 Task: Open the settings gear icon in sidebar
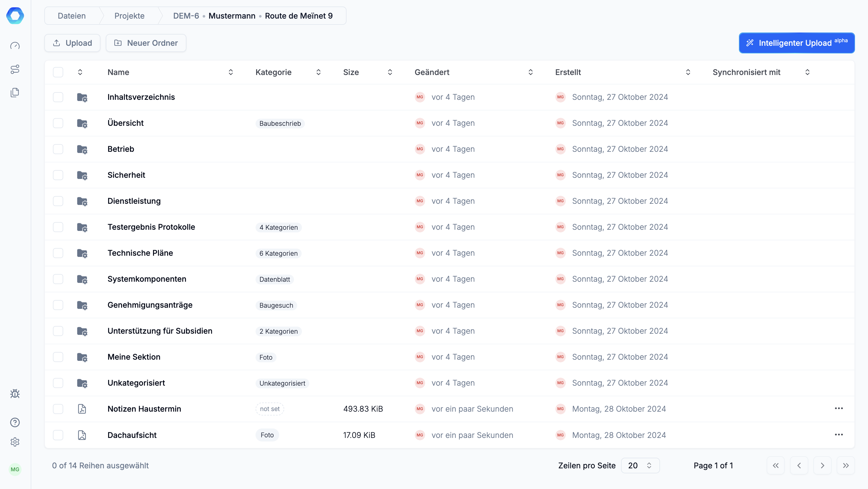pos(15,442)
